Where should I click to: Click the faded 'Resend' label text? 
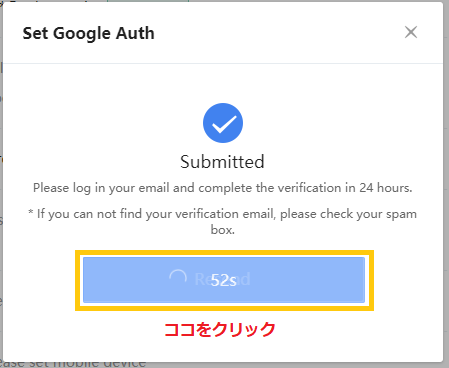click(x=222, y=279)
